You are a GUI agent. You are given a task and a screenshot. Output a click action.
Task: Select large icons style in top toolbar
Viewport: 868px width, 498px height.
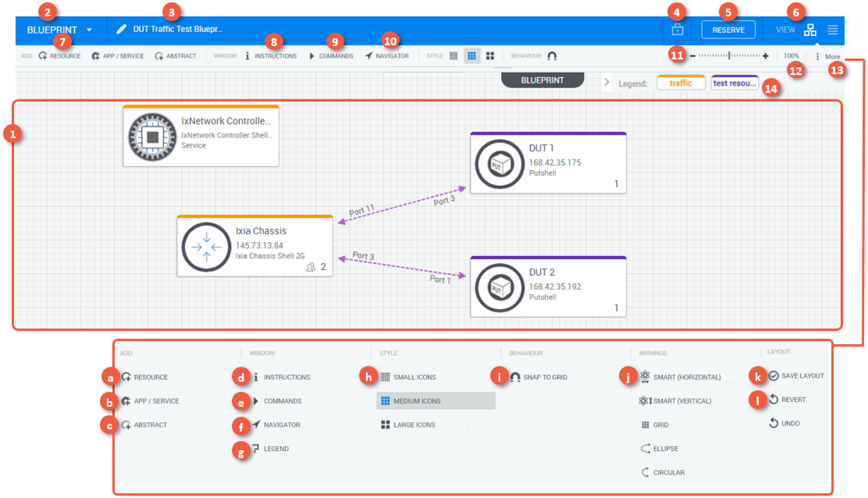(490, 56)
